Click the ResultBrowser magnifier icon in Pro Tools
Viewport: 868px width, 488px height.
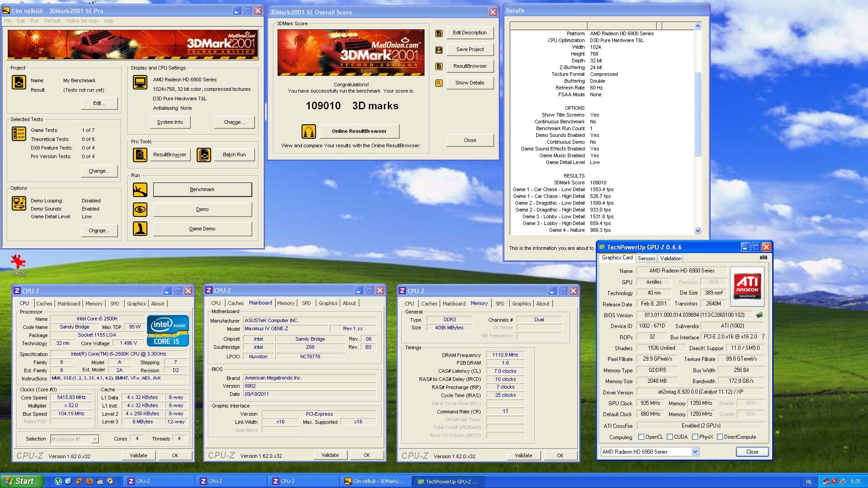(x=140, y=155)
